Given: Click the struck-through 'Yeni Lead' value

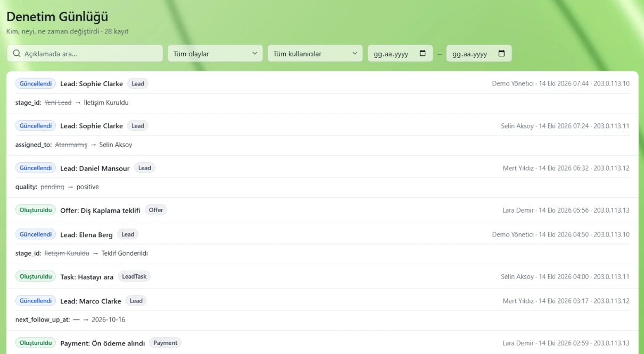Looking at the screenshot, I should (x=57, y=103).
